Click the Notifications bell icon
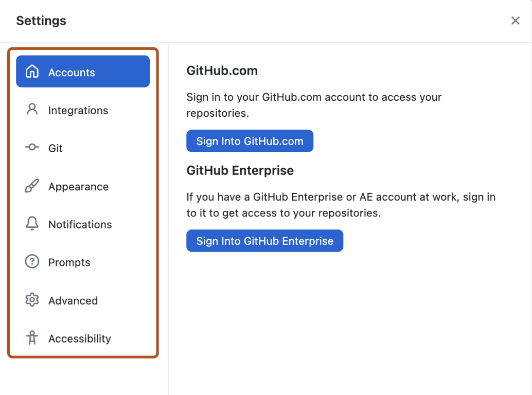The image size is (532, 395). click(32, 224)
